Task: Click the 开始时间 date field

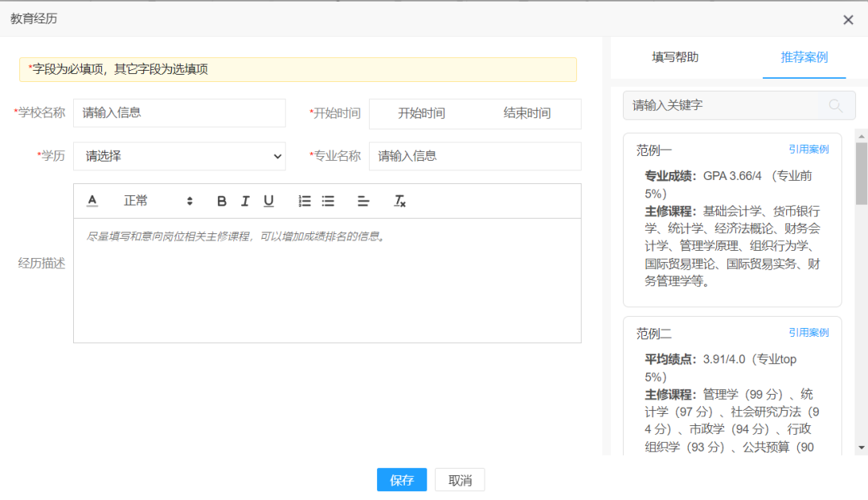Action: (421, 113)
